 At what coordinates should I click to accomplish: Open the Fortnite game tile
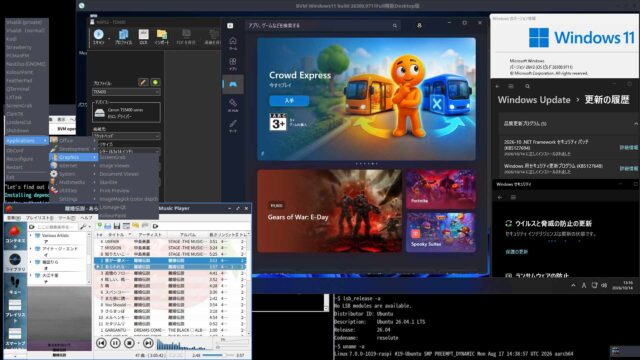point(440,189)
